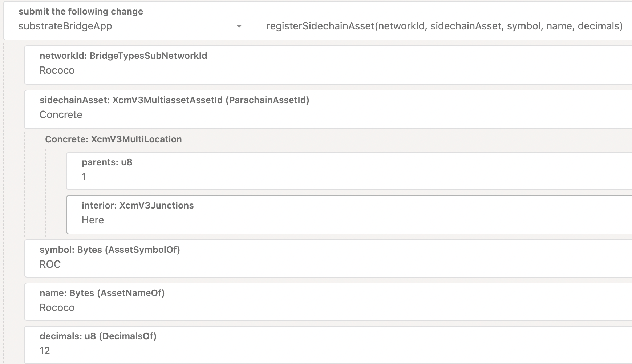Edit the name field containing Rococo
Image resolution: width=632 pixels, height=364 pixels.
click(x=328, y=302)
